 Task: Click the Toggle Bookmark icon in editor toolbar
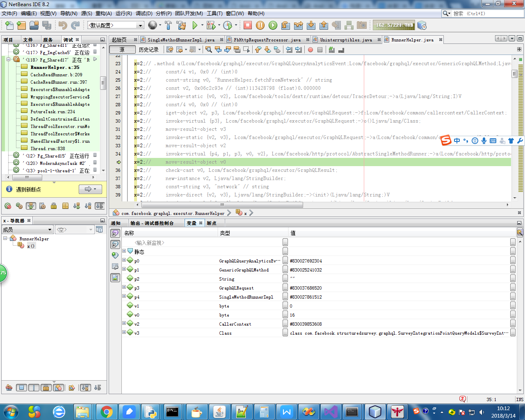point(277,50)
